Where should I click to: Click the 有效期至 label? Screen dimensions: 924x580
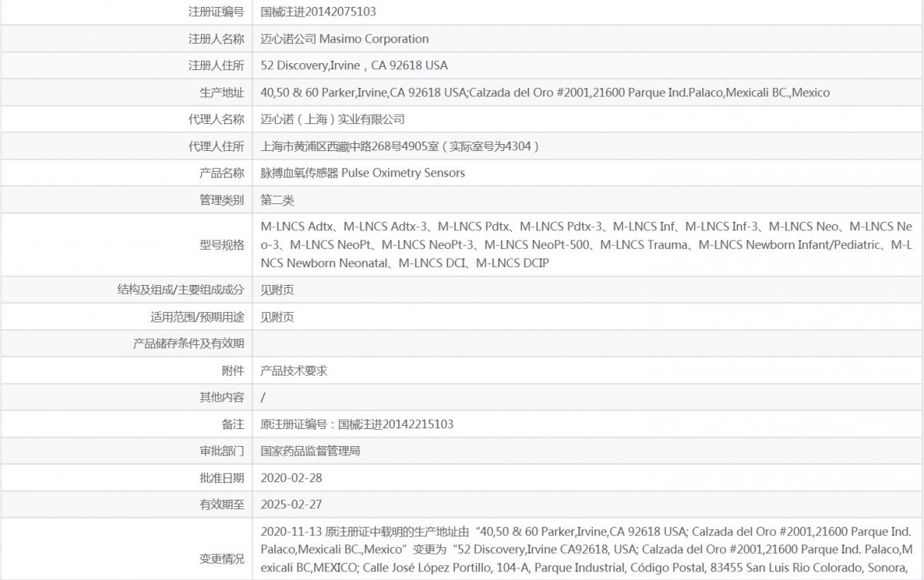[222, 505]
